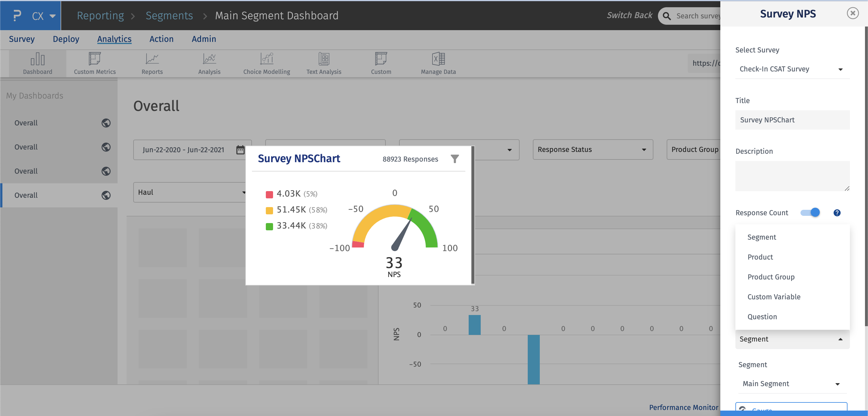Go to Segments breadcrumb link
This screenshot has width=868, height=416.
tap(169, 15)
